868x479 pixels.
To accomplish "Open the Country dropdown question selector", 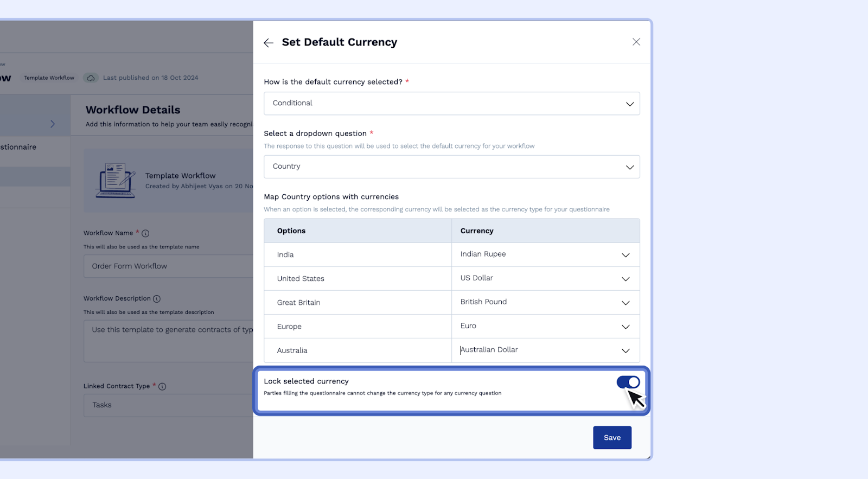I will 451,167.
